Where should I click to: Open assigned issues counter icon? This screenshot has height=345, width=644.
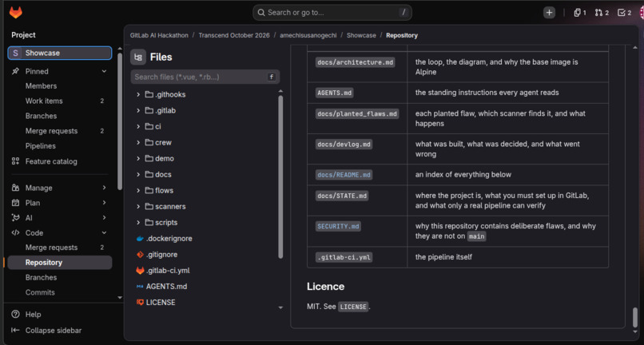pos(580,13)
